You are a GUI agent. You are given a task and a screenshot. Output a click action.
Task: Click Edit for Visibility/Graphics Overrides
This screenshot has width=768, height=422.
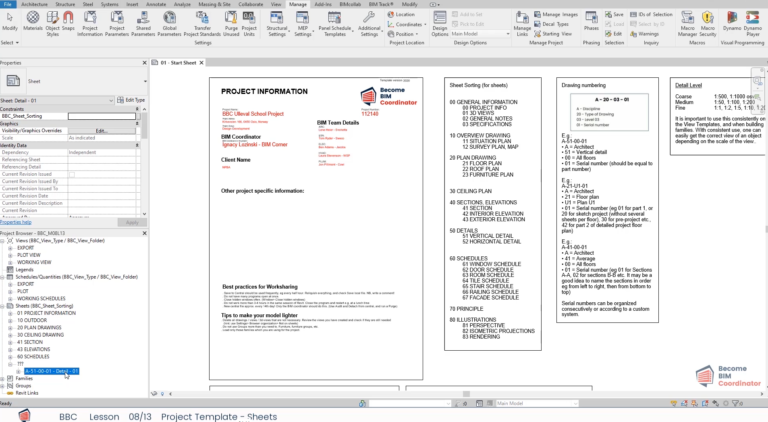tap(101, 130)
